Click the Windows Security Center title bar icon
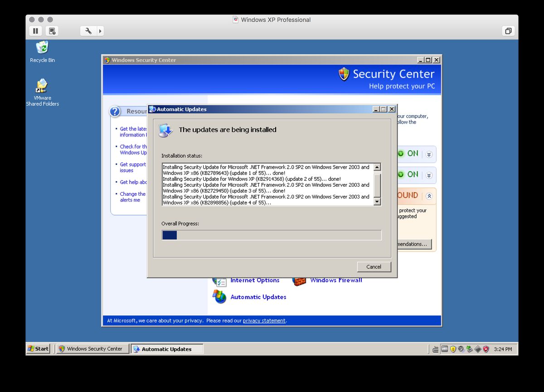 tap(107, 60)
